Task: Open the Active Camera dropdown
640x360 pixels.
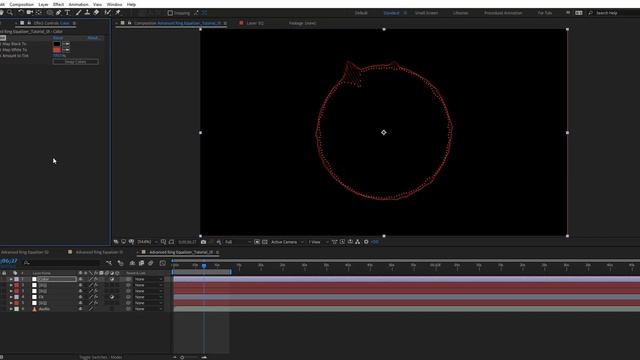Action: [x=287, y=242]
